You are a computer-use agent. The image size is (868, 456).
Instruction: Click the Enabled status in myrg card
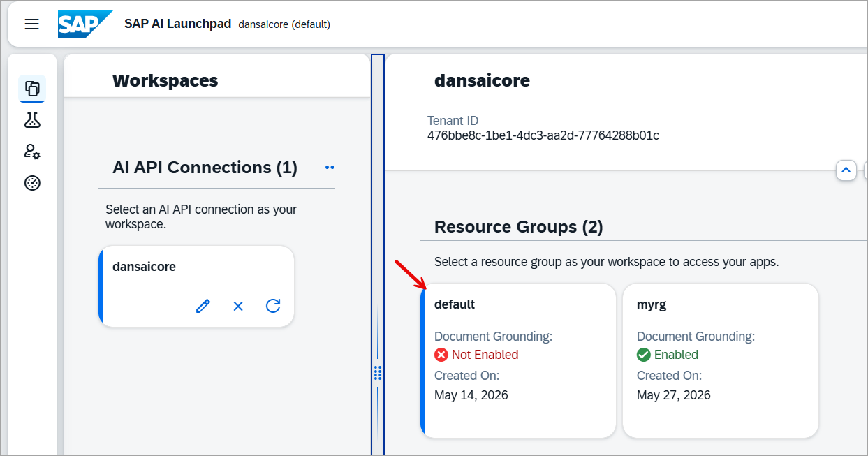676,355
